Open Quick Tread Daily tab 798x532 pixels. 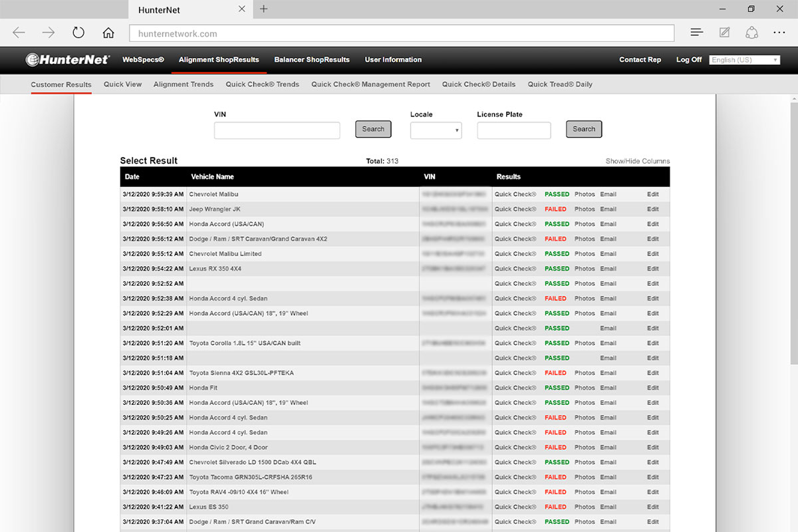560,84
